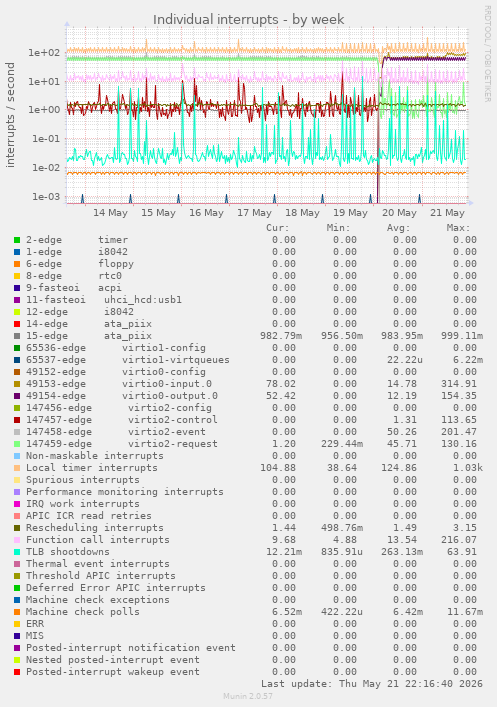Click the cyan TLB shootdowns swatch
The width and height of the screenshot is (497, 707).
17,552
